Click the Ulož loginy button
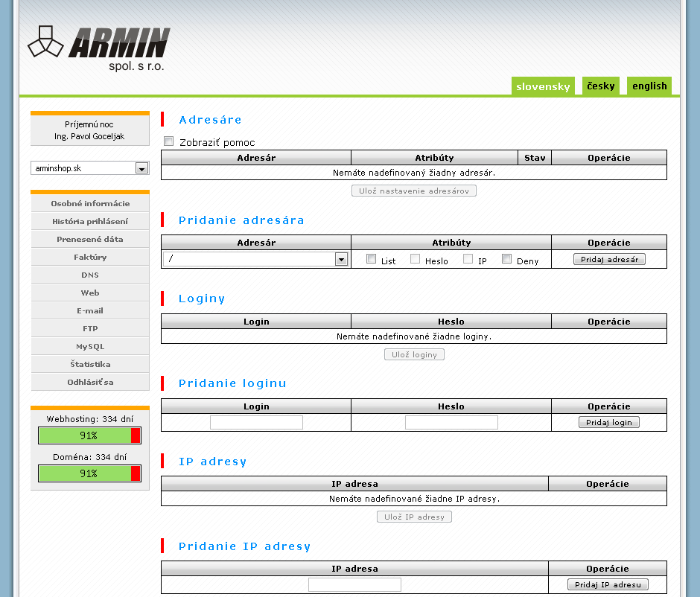 [414, 354]
